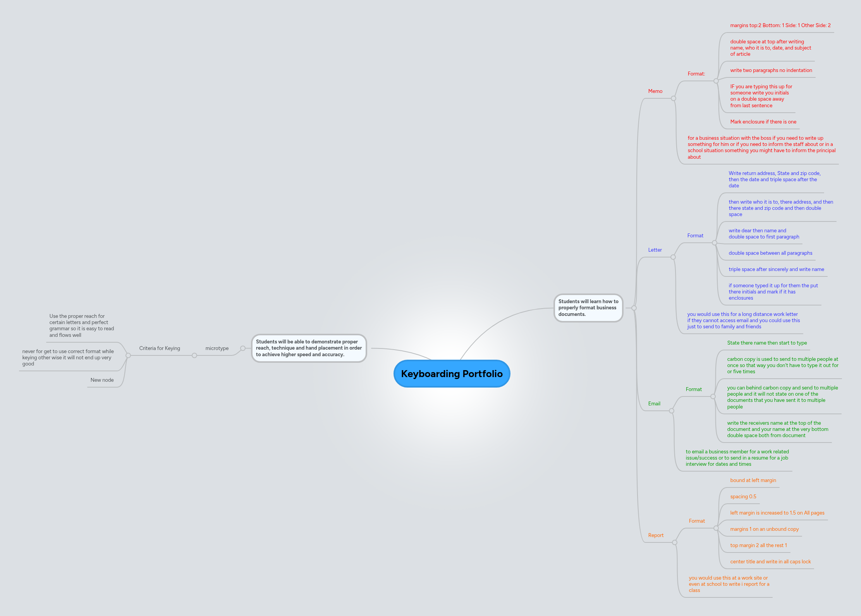Select 'spacing 0.5' node
861x616 pixels.
tap(743, 497)
